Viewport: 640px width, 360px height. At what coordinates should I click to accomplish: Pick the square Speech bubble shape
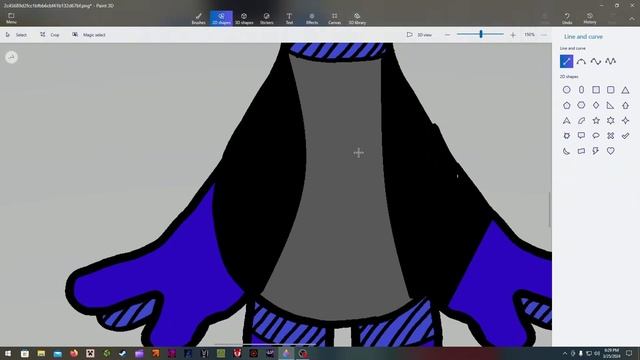(x=581, y=136)
